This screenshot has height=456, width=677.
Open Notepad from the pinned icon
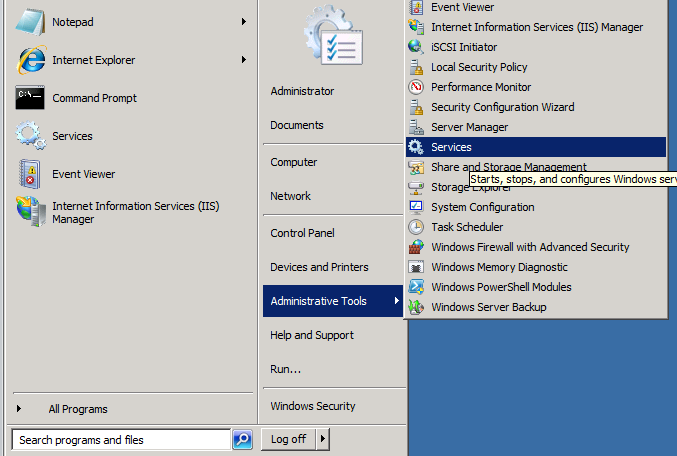(30, 22)
